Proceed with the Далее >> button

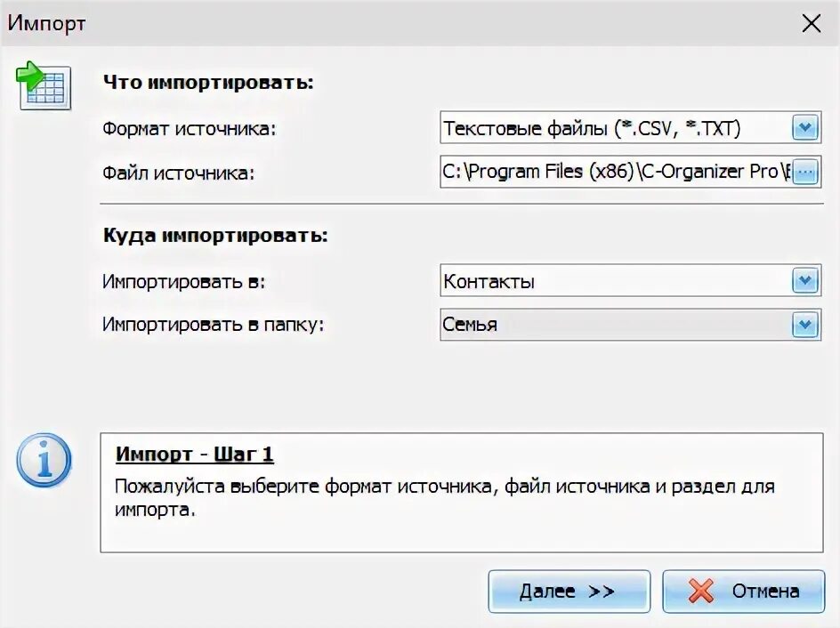click(569, 592)
